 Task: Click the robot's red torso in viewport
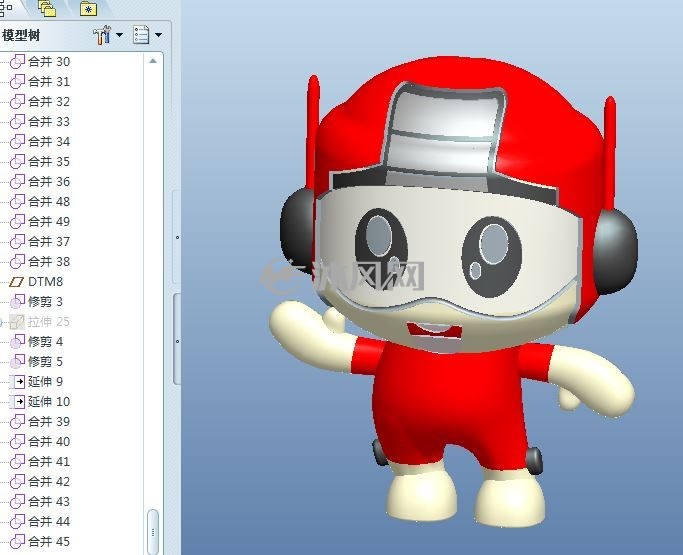(x=449, y=403)
